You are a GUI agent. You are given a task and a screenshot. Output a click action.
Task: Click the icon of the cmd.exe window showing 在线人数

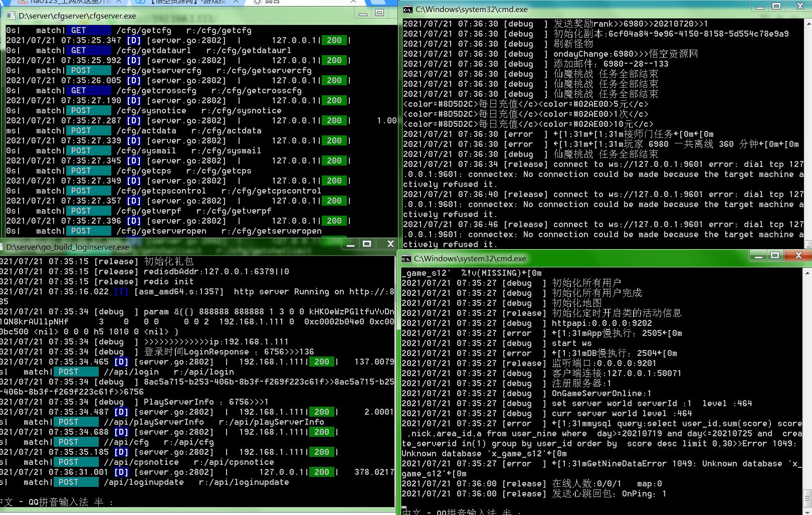(407, 259)
